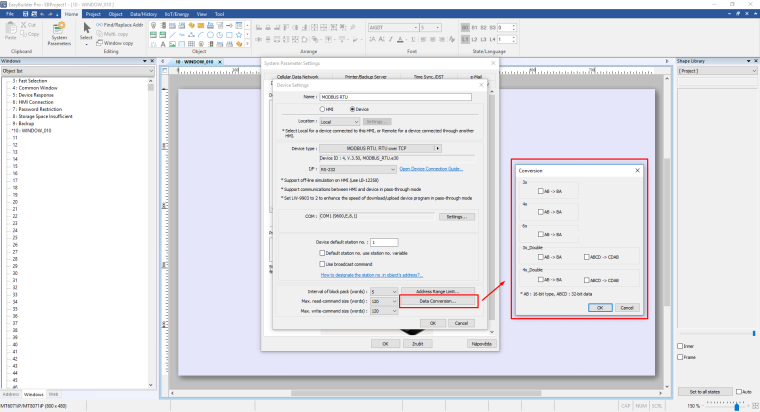Click the Multi. copy icon
This screenshot has height=412, width=760.
pyautogui.click(x=114, y=33)
